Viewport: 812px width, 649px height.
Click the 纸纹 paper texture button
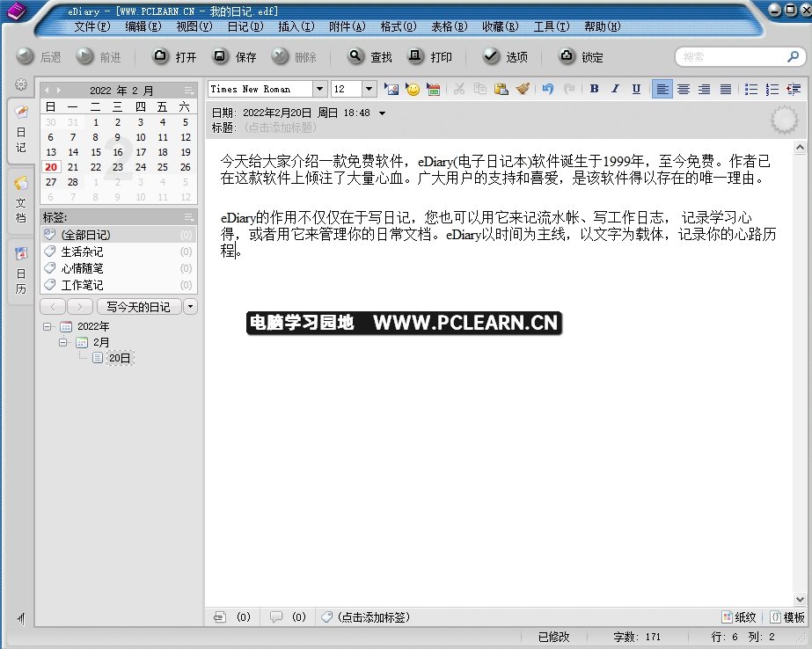click(739, 617)
